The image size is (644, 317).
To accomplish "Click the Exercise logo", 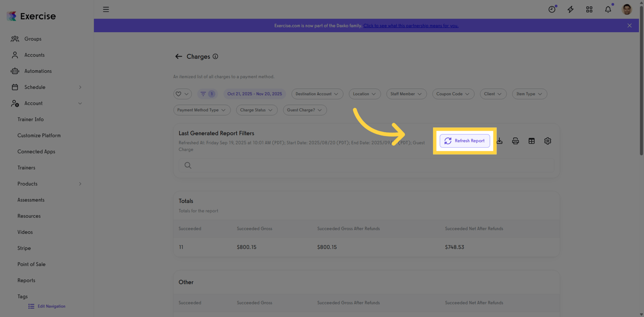I will pyautogui.click(x=31, y=16).
